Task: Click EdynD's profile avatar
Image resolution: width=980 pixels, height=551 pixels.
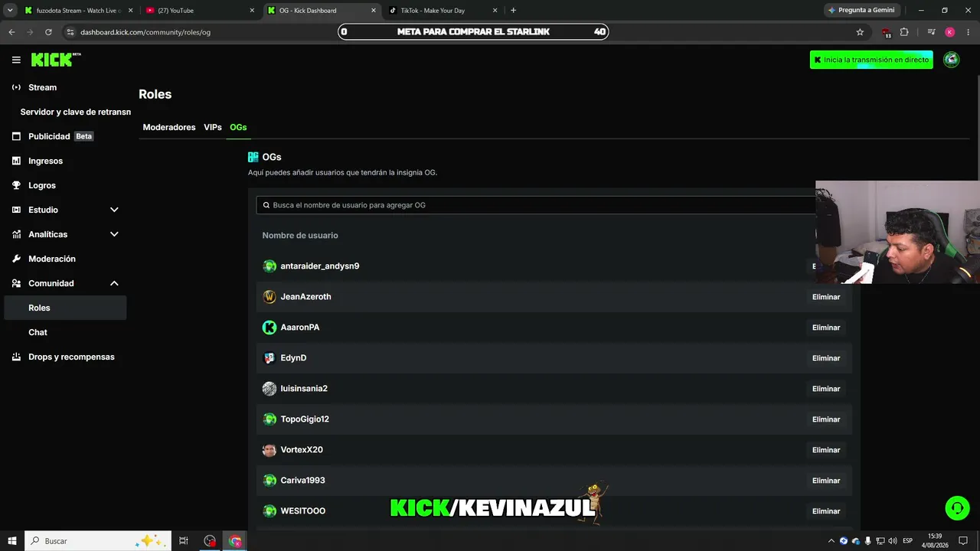Action: click(269, 358)
